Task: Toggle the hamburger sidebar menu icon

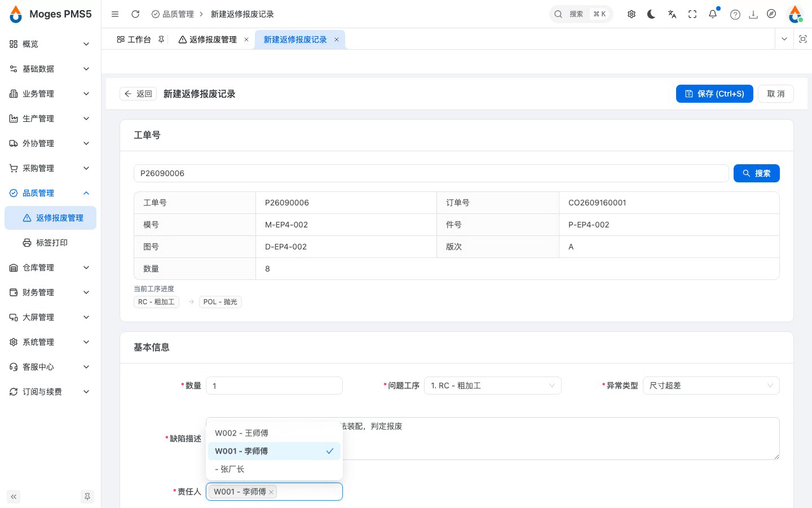Action: 115,14
